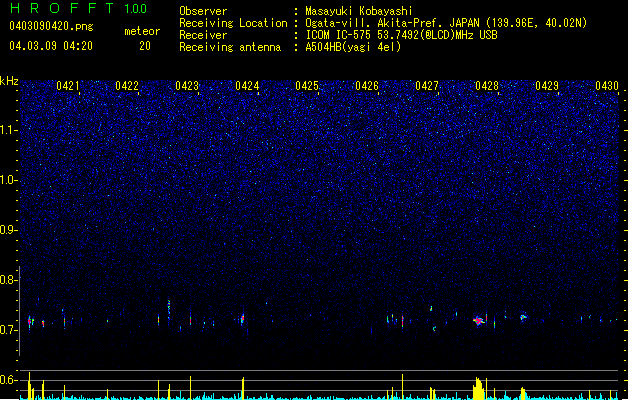Click the tall vertical echo streak near 0423
Viewport: 629px width, 400px height.
[169, 311]
